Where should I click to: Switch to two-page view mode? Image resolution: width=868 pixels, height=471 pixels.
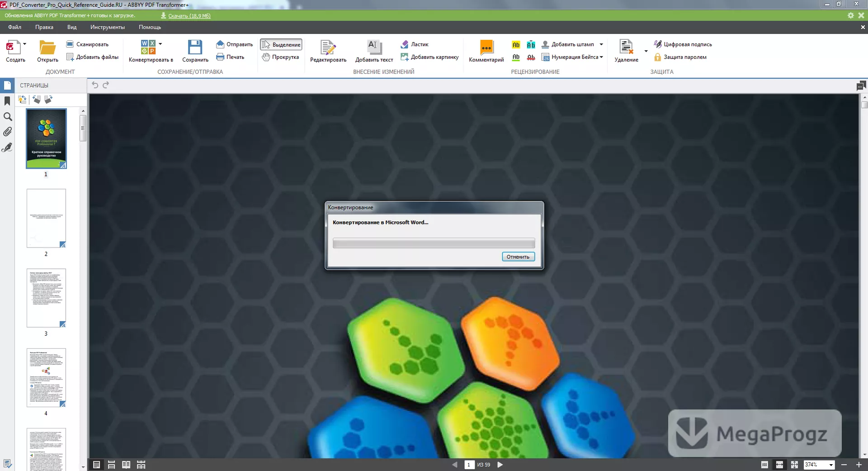[126, 465]
